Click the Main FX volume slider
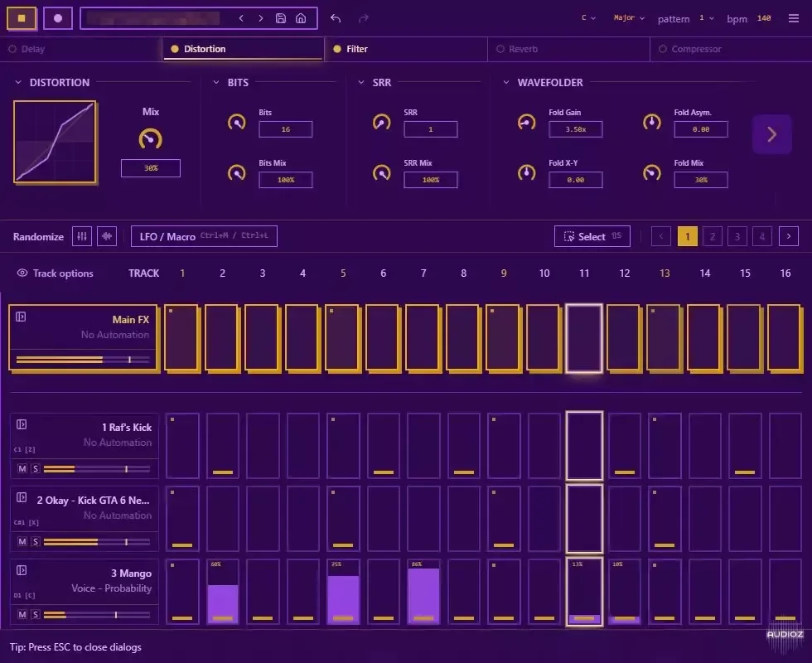This screenshot has width=812, height=663. (83, 359)
